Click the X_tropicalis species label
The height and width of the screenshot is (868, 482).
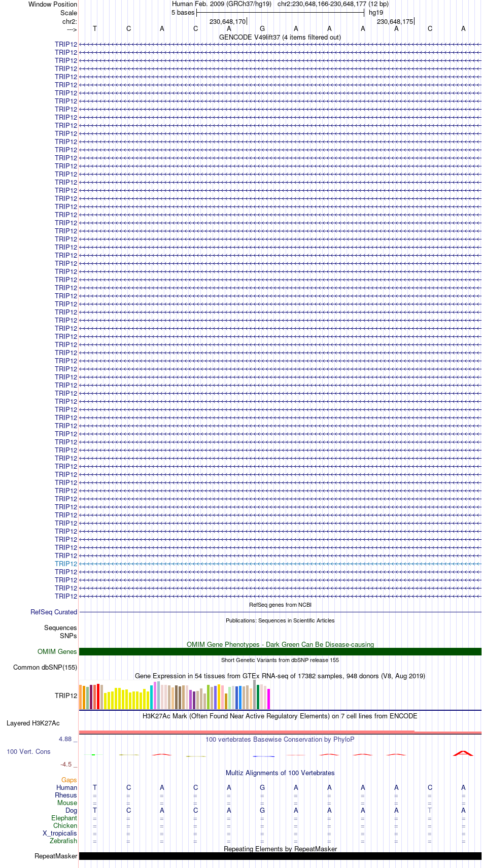tap(60, 834)
